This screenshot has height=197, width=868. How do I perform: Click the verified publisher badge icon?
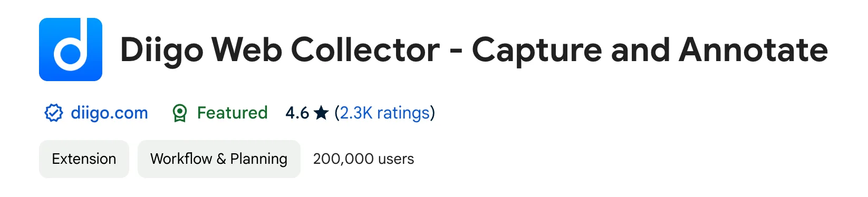[x=53, y=113]
